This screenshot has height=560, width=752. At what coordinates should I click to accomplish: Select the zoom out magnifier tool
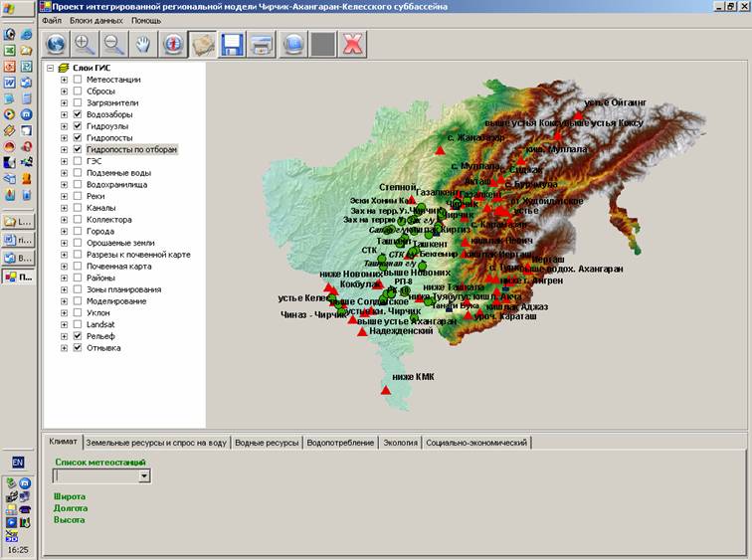(114, 45)
